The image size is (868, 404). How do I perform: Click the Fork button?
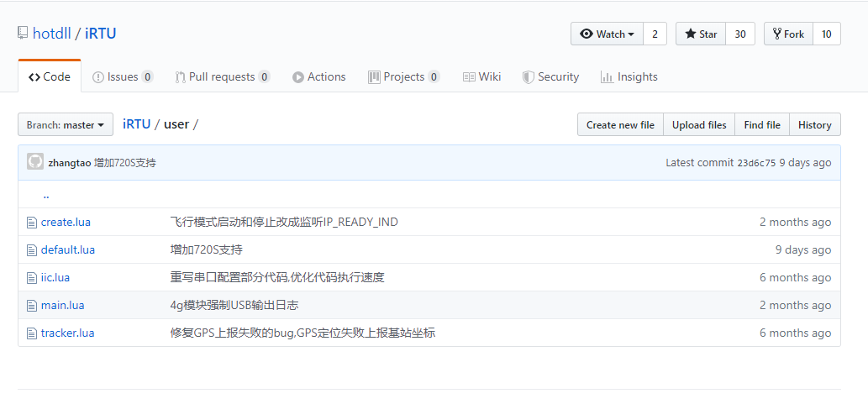point(788,34)
